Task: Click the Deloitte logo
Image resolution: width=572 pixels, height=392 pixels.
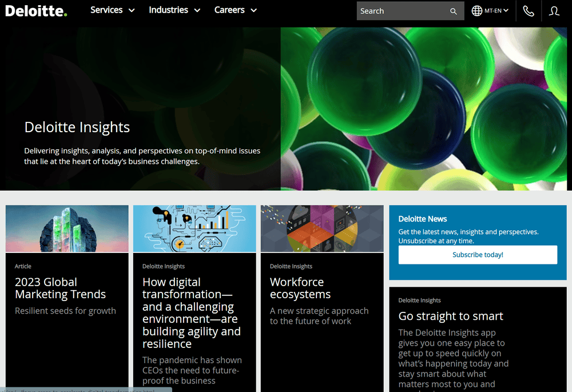Action: (x=36, y=10)
